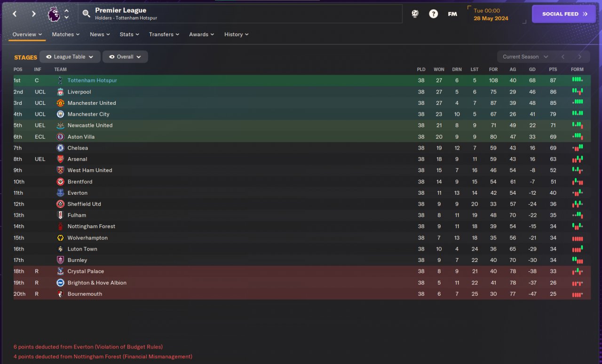This screenshot has height=364, width=602.
Task: Expand the Current Season selector
Action: 525,57
